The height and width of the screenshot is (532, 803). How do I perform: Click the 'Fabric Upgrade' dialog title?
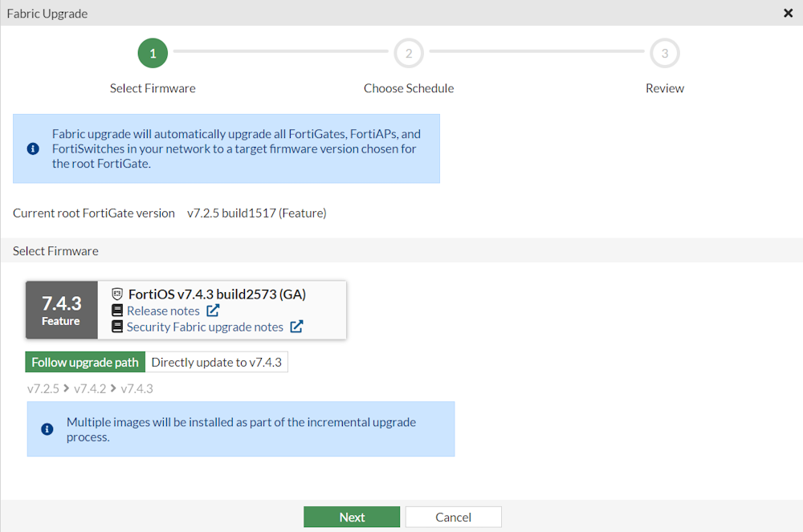coord(47,14)
